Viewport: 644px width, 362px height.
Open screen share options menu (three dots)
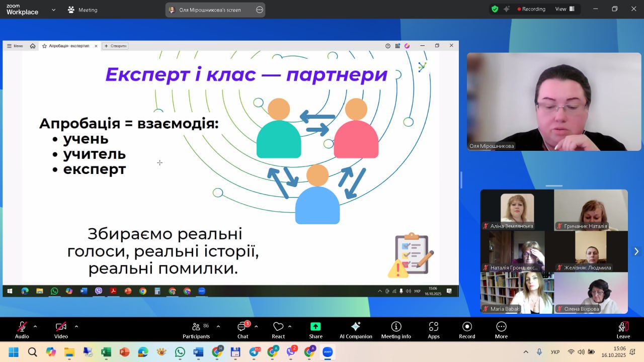coord(260,10)
